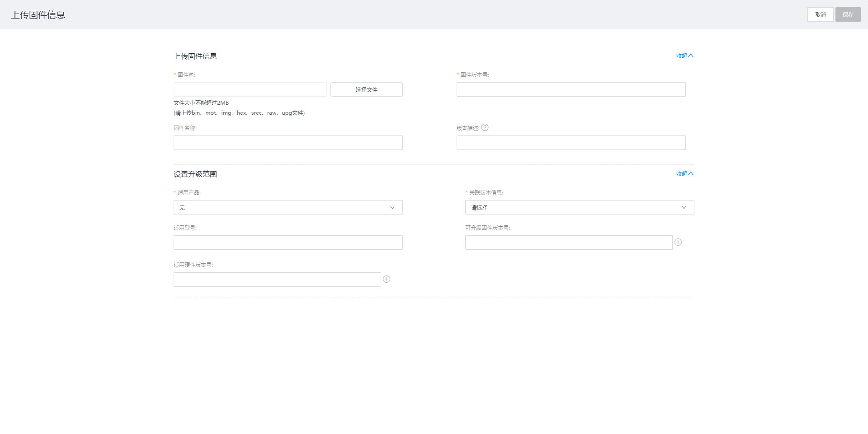
Task: Focus the 固件包 file path field
Action: click(250, 90)
